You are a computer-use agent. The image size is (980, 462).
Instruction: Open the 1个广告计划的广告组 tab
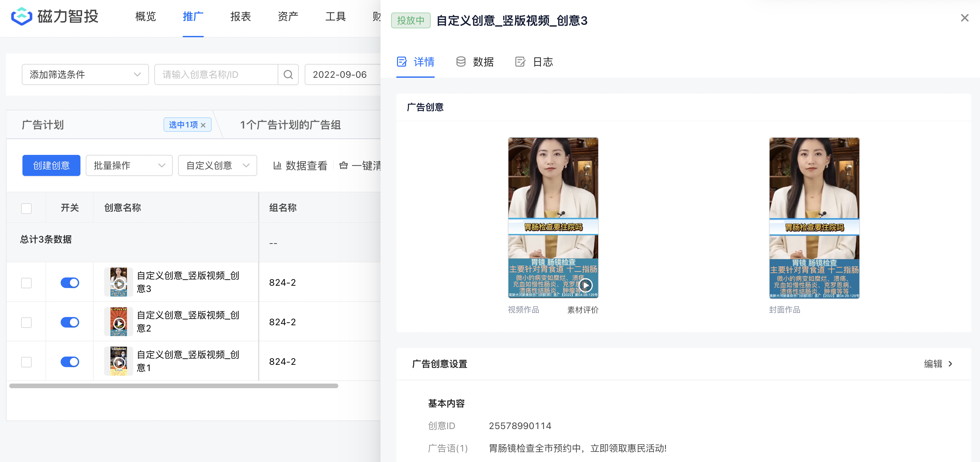[x=290, y=125]
